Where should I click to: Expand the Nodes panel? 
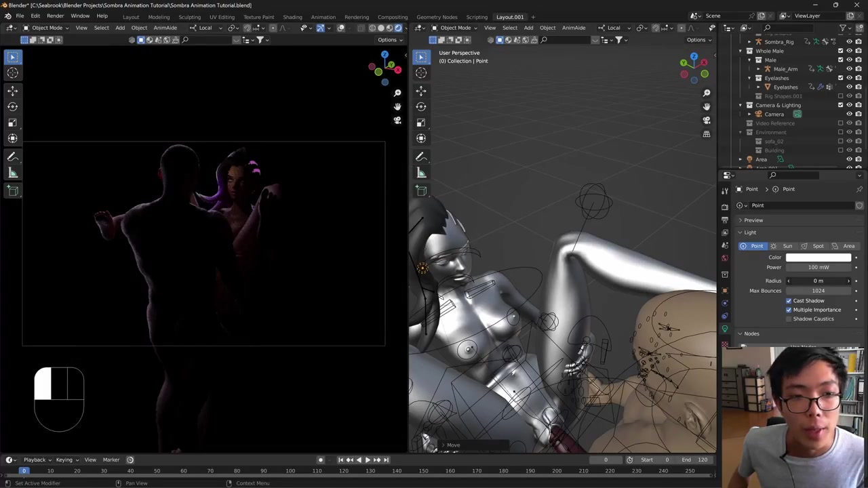[x=751, y=333]
